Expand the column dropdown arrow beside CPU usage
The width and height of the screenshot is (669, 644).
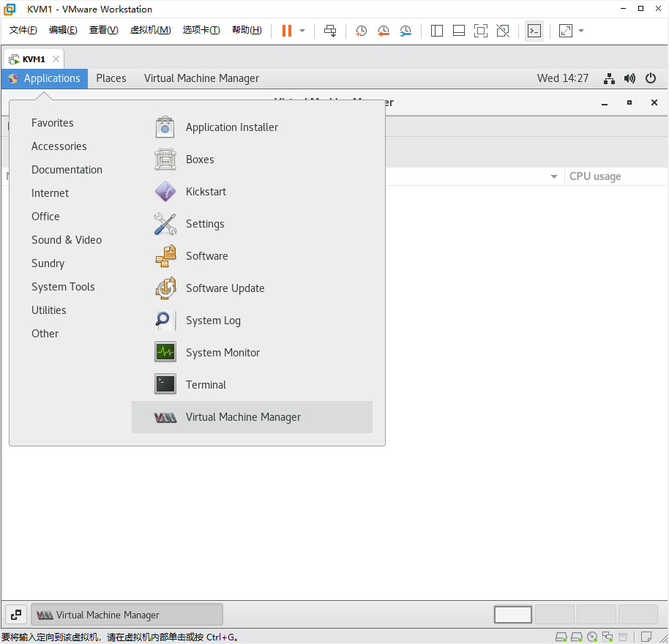(x=554, y=176)
